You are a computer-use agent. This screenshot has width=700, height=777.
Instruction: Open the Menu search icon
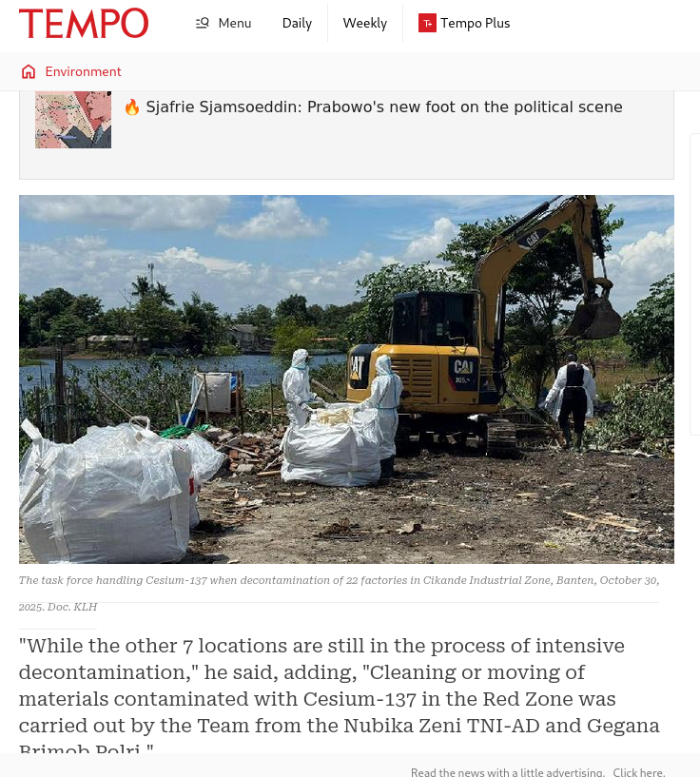click(203, 23)
